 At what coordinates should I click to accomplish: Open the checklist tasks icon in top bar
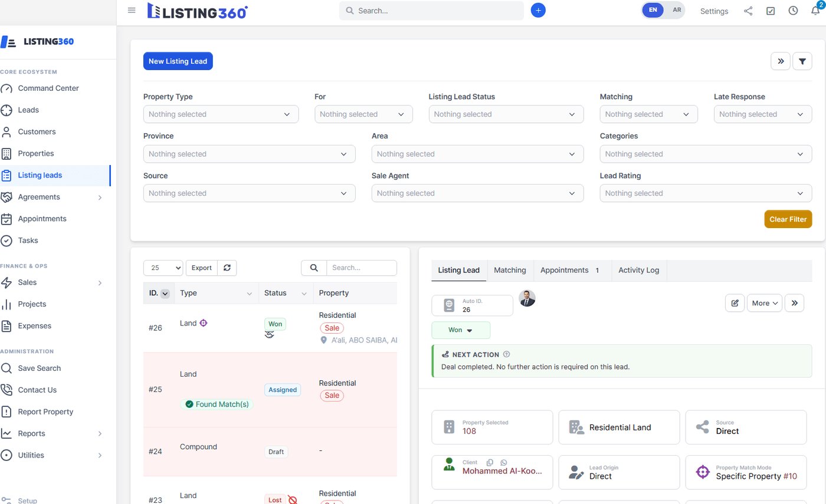pyautogui.click(x=771, y=11)
